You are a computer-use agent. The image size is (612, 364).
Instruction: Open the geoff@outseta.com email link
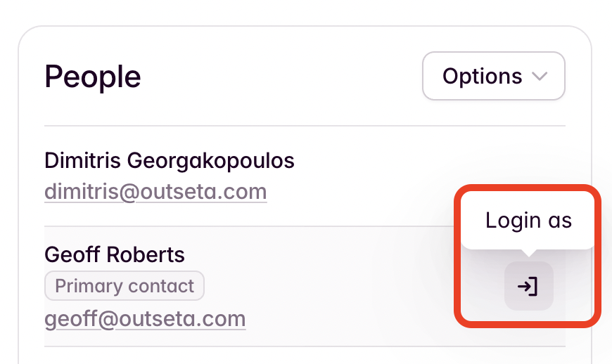[145, 319]
